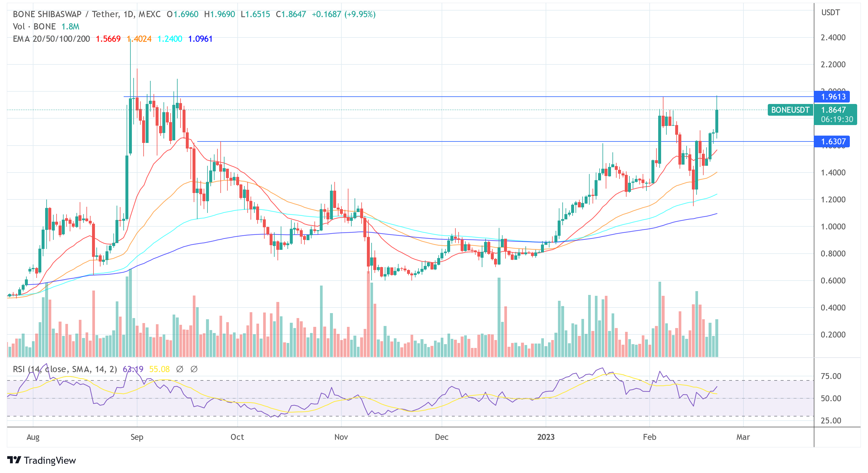Click the 2.2000 price axis label
Image resolution: width=868 pixels, height=473 pixels.
pyautogui.click(x=833, y=65)
